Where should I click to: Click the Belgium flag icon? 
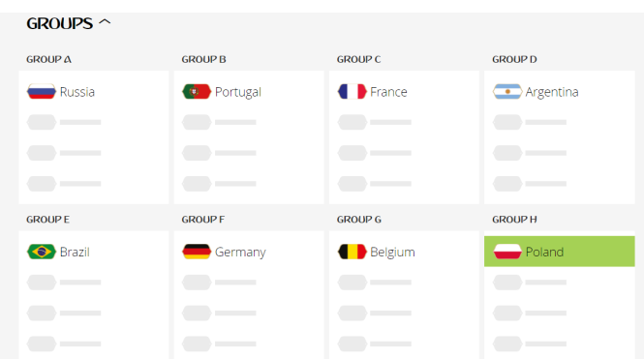352,252
